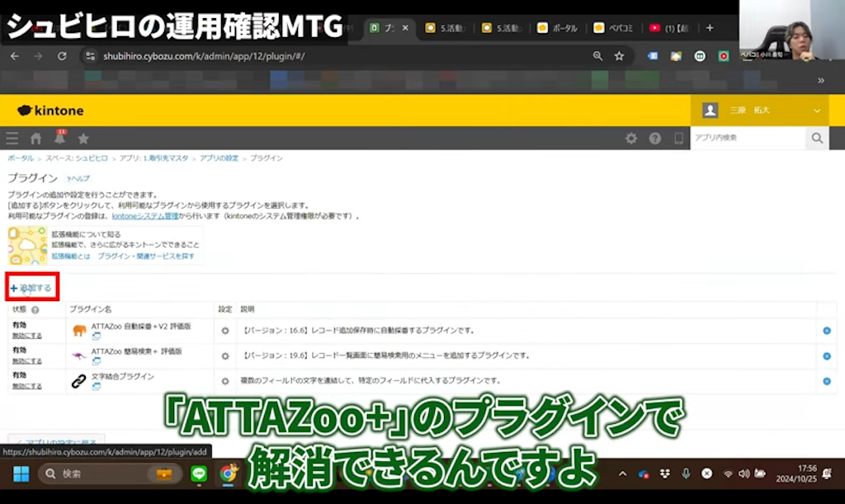Click the 追加する button to add a plugin
The image size is (845, 504).
coord(31,287)
